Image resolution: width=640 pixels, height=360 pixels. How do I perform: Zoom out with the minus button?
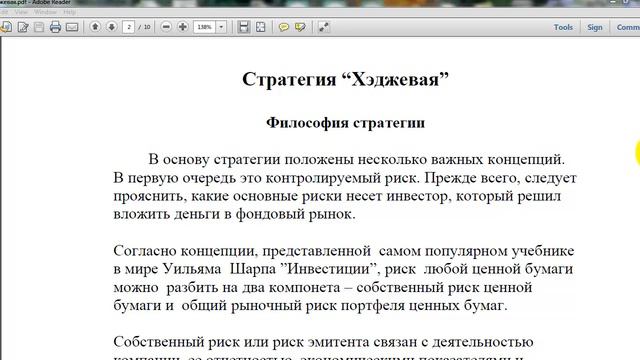pos(166,27)
